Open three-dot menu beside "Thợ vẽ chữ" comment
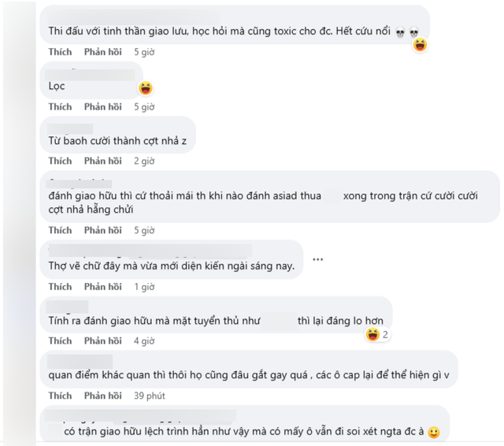504x446 pixels. coord(318,259)
